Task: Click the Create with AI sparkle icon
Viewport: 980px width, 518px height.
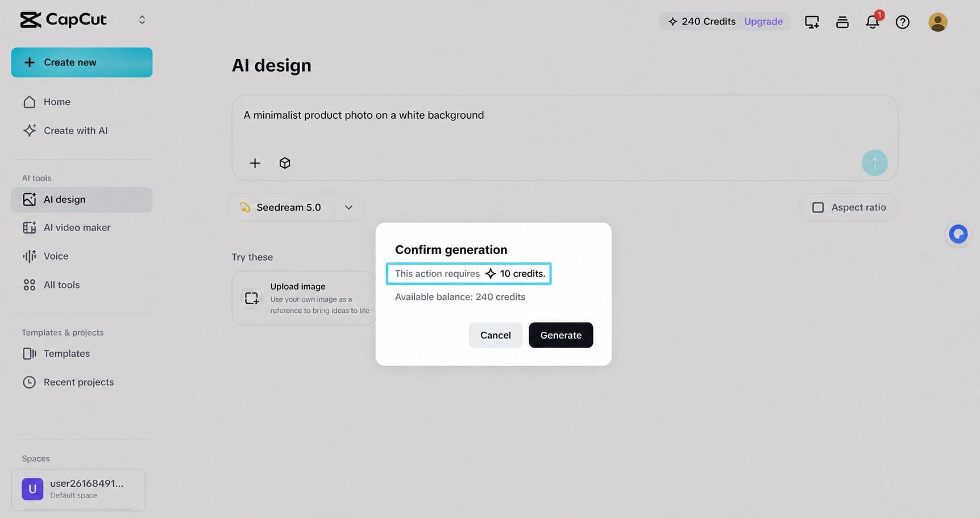Action: tap(30, 131)
